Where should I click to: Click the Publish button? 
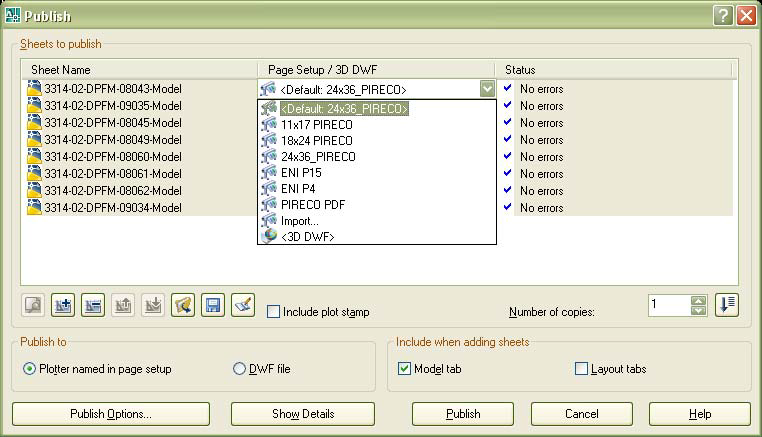tap(463, 414)
